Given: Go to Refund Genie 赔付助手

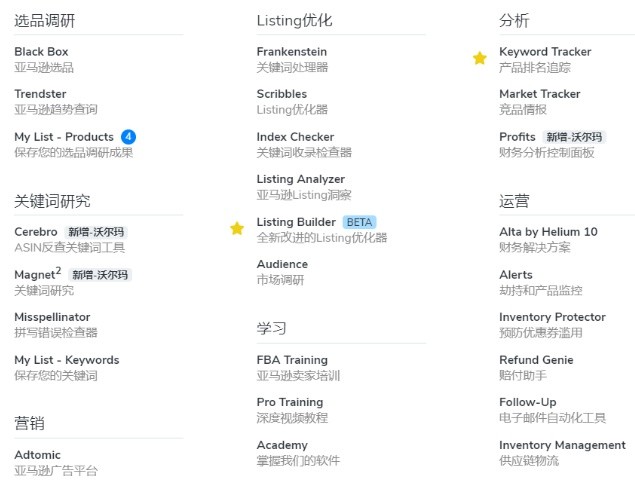Looking at the screenshot, I should pos(536,367).
